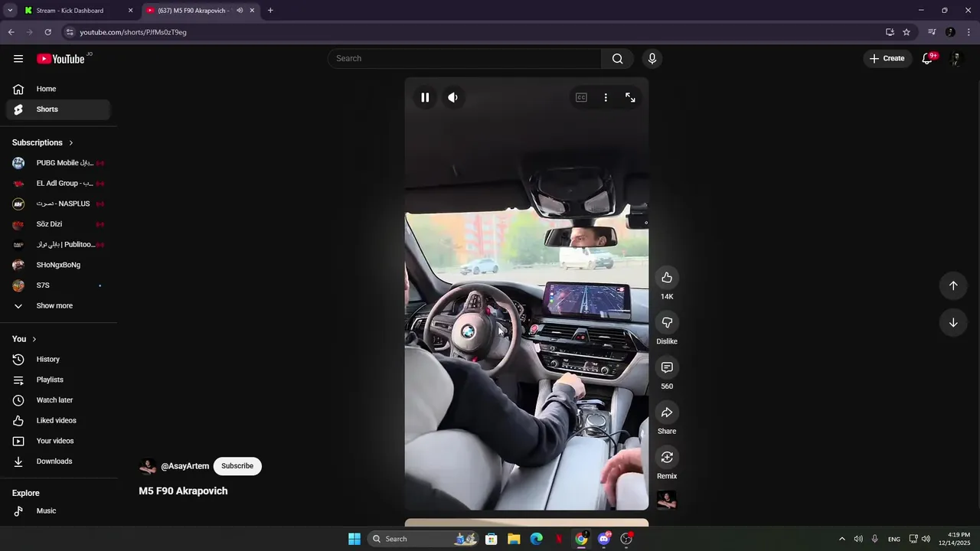The image size is (980, 551).
Task: Expand Show more subscriptions
Action: pos(58,306)
